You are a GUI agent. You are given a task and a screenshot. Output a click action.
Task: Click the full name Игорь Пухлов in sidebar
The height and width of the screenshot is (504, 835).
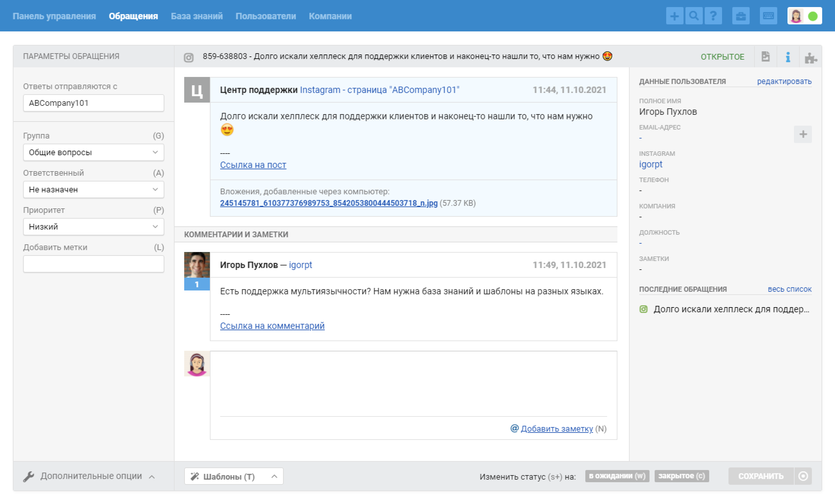[667, 112]
